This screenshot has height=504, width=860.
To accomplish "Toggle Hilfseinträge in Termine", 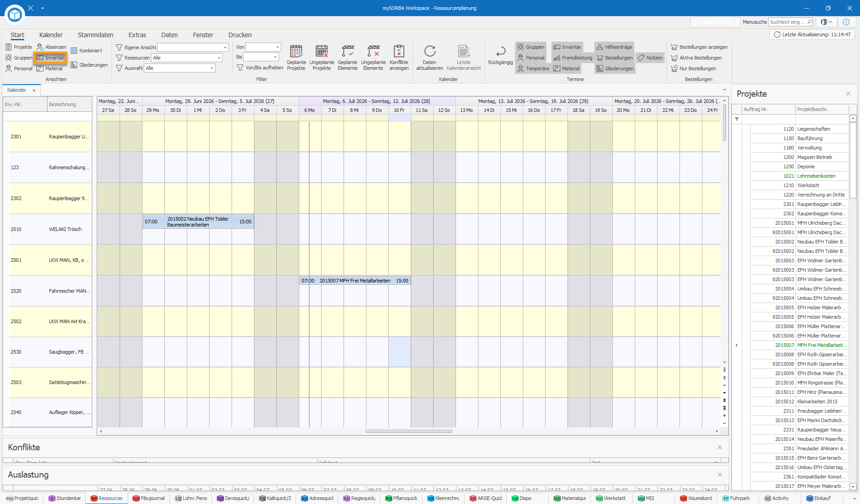I will coord(614,47).
